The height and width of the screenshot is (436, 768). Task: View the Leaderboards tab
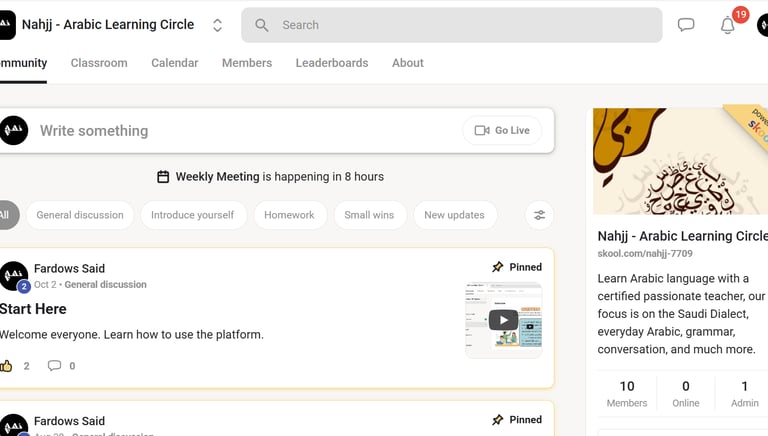click(332, 63)
